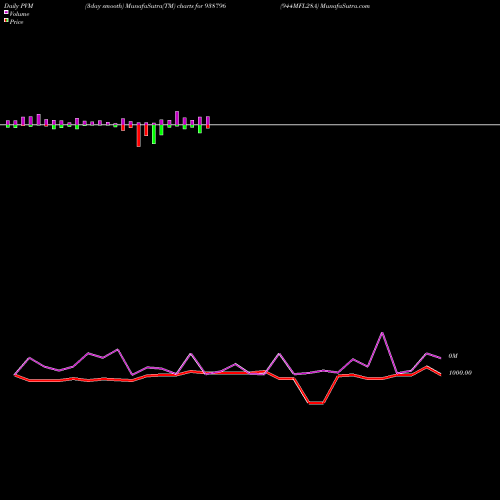Click the tallest red downward bar
This screenshot has height=500, width=500.
139,136
